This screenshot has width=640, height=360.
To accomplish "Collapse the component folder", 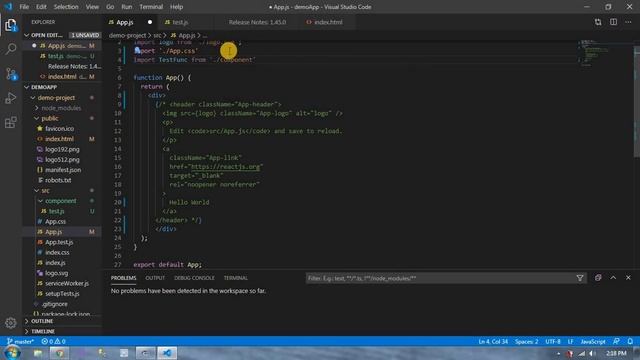I will (x=40, y=201).
